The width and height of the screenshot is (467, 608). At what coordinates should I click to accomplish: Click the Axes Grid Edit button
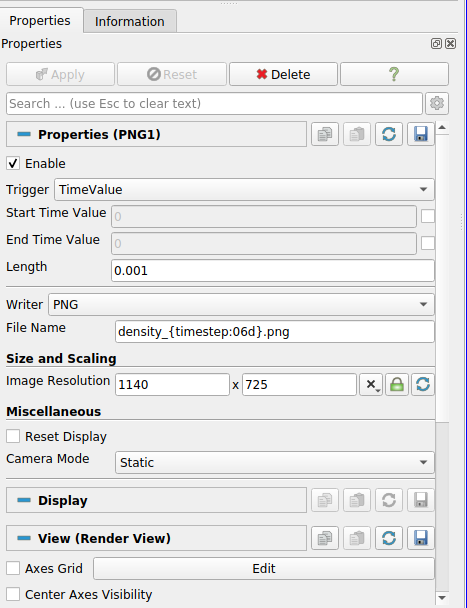coord(264,568)
